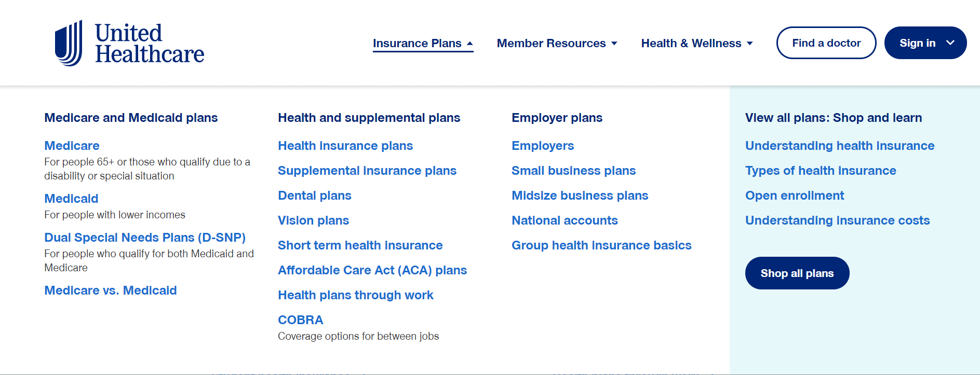
Task: Open Short term health insurance
Action: (360, 245)
